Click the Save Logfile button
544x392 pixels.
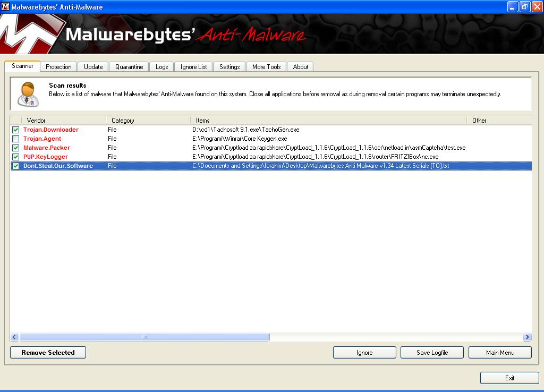432,353
